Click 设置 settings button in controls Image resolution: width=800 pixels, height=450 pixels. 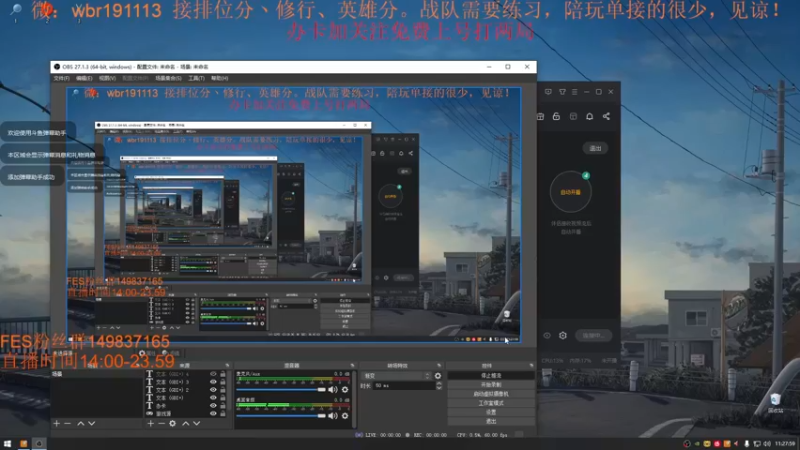(x=491, y=412)
